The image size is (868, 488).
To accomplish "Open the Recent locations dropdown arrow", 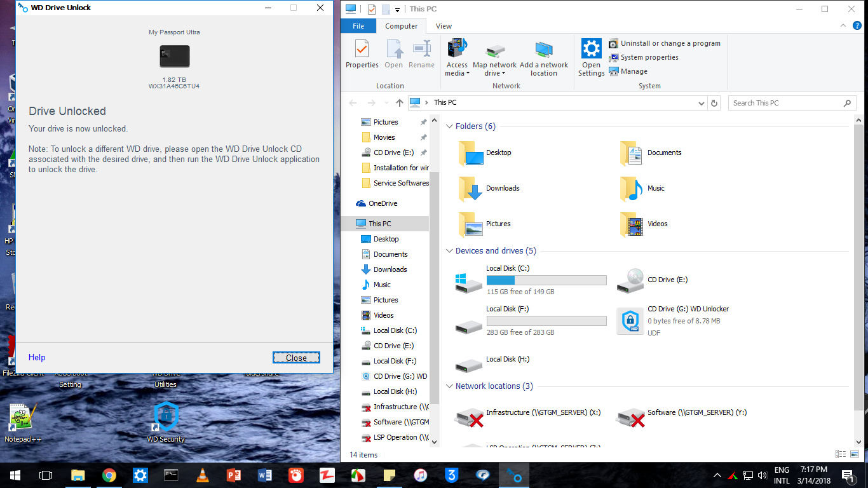I will (385, 103).
